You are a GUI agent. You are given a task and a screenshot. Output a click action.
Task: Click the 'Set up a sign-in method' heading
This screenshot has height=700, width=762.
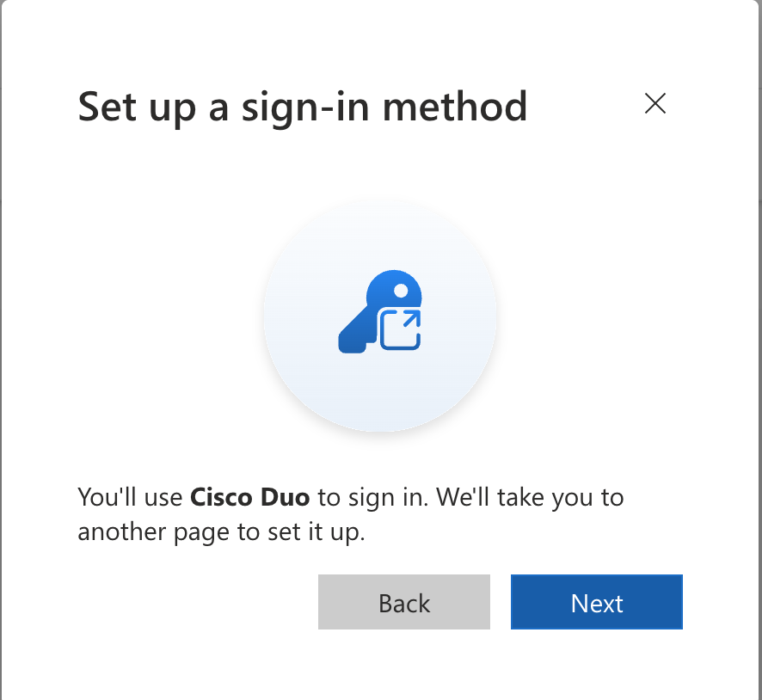click(302, 107)
